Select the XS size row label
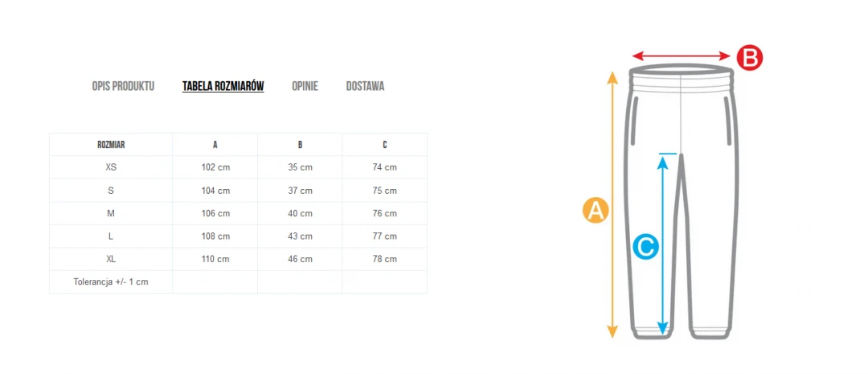 111,167
